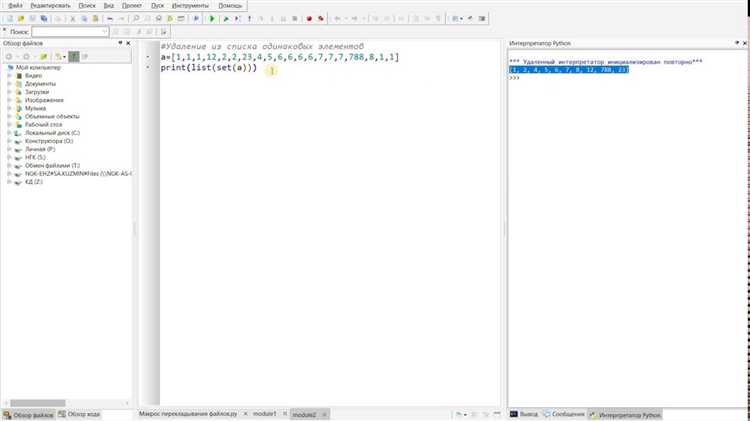Click the Cut scissors icon

[x=73, y=19]
